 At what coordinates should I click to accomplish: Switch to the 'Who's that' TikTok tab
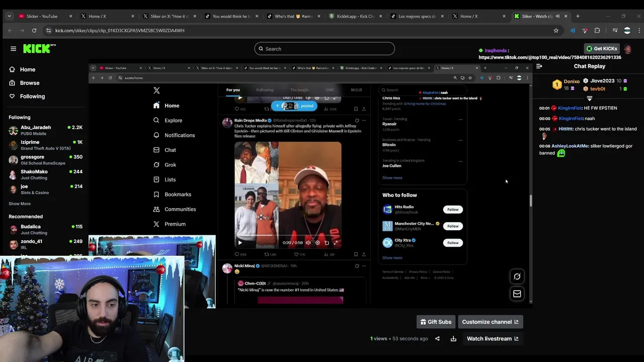click(294, 16)
